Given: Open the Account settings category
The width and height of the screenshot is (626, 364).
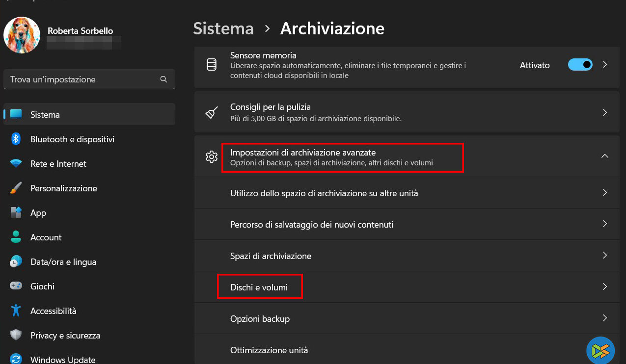Looking at the screenshot, I should click(46, 237).
